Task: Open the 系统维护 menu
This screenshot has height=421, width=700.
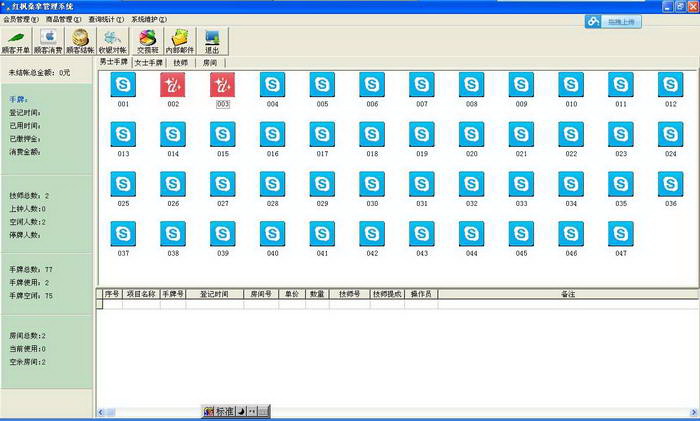Action: click(x=149, y=20)
